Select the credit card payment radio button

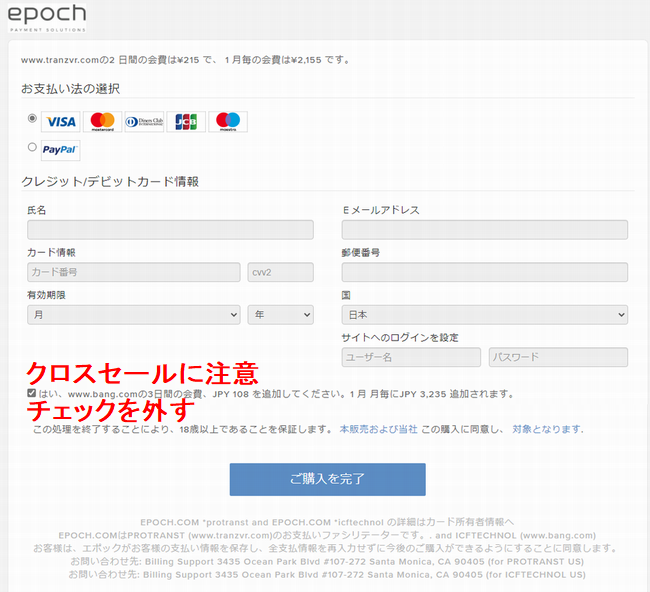(32, 118)
